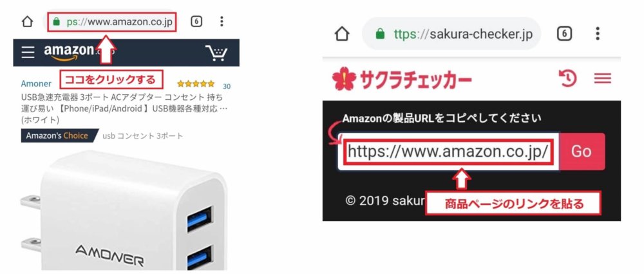The height and width of the screenshot is (274, 644).
Task: Open the history clock icon
Action: tap(568, 78)
